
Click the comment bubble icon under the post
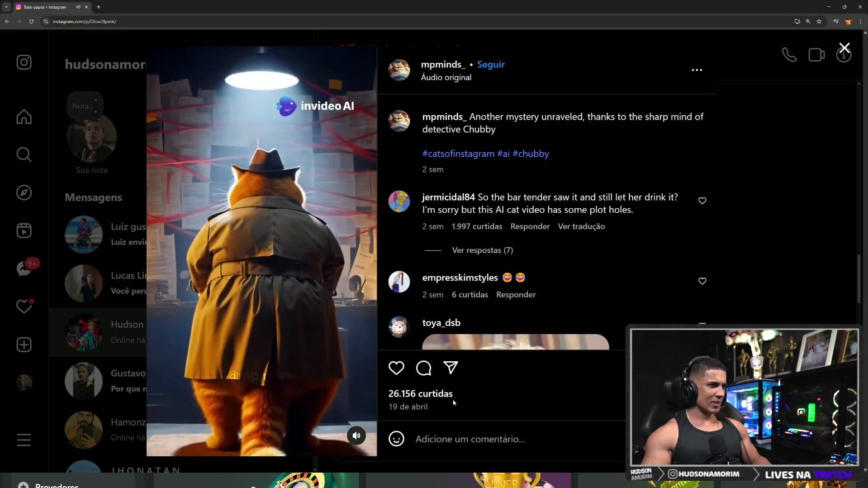click(x=424, y=368)
